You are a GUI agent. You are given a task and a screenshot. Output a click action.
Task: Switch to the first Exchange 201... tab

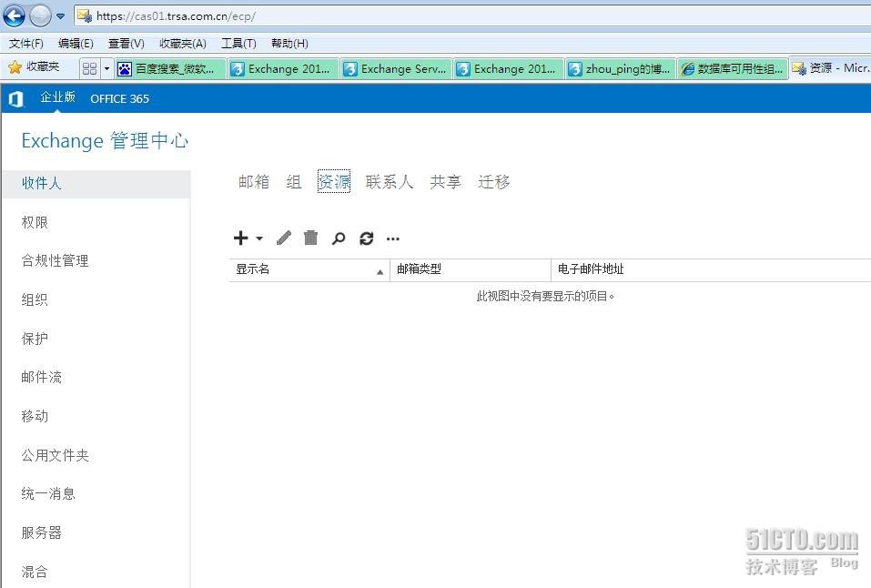pos(283,69)
